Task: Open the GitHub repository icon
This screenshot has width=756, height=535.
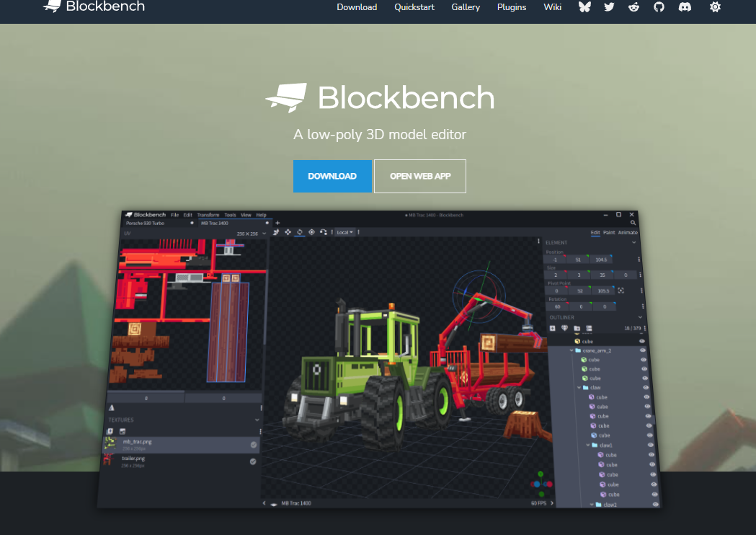Action: point(659,7)
